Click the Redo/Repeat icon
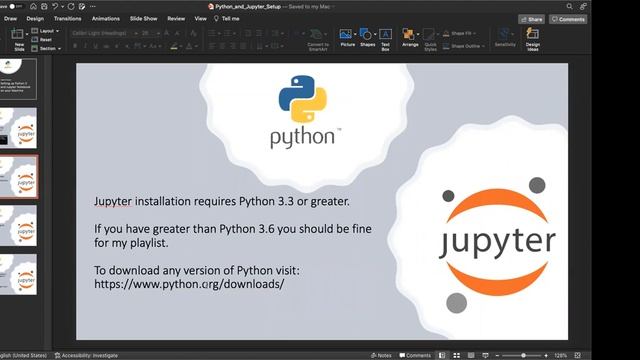The image size is (640, 360). (x=71, y=7)
